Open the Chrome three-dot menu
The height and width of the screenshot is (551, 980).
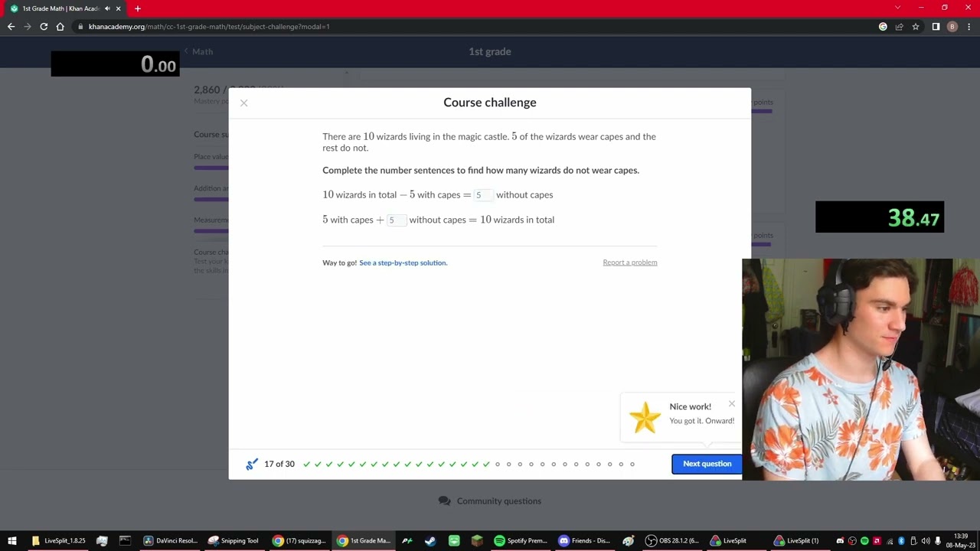(x=969, y=27)
